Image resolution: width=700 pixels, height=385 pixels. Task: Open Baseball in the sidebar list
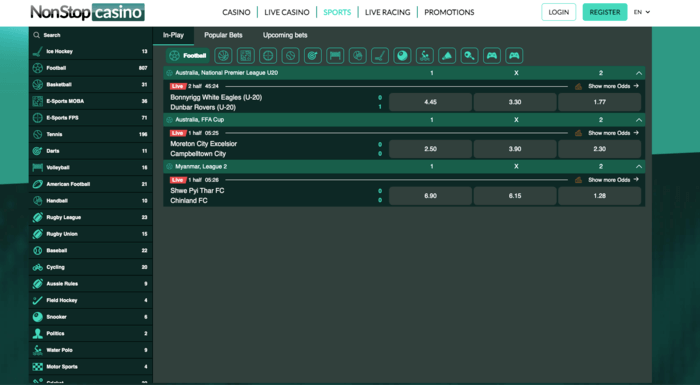(x=91, y=251)
